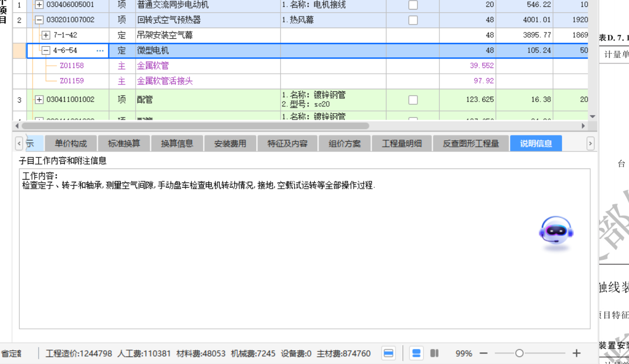This screenshot has width=629, height=364.
Task: Open the 反查图形工程量 tab
Action: (471, 143)
